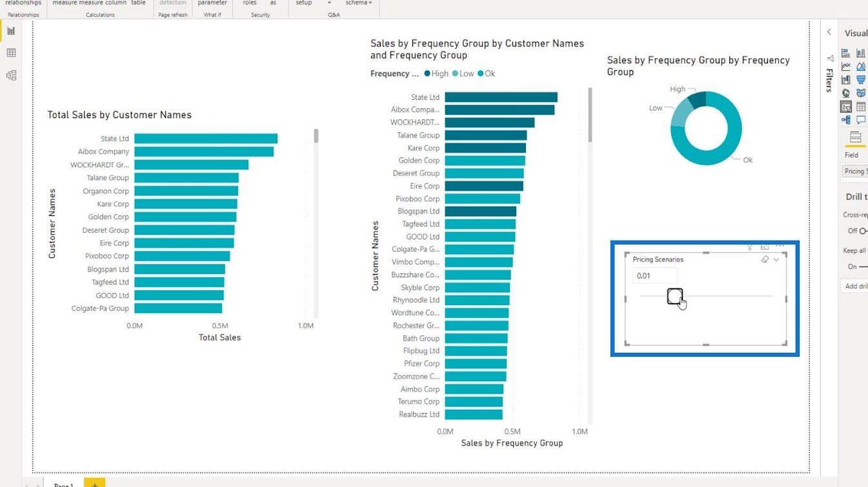Click the Manage relationships ribbon button
The image size is (868, 487).
click(x=23, y=3)
